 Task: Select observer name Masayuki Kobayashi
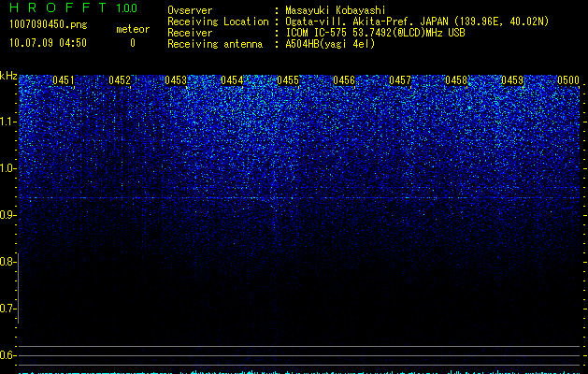(x=336, y=10)
